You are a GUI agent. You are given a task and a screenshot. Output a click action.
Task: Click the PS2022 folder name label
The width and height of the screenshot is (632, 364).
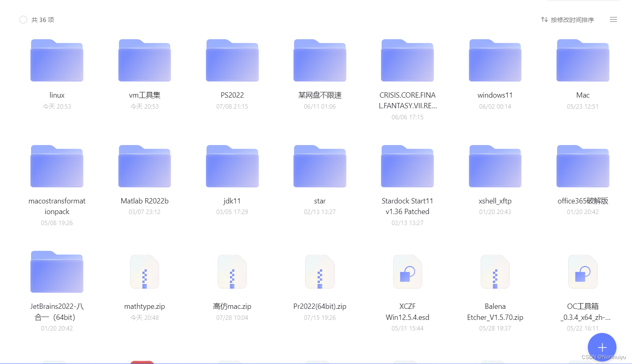232,95
